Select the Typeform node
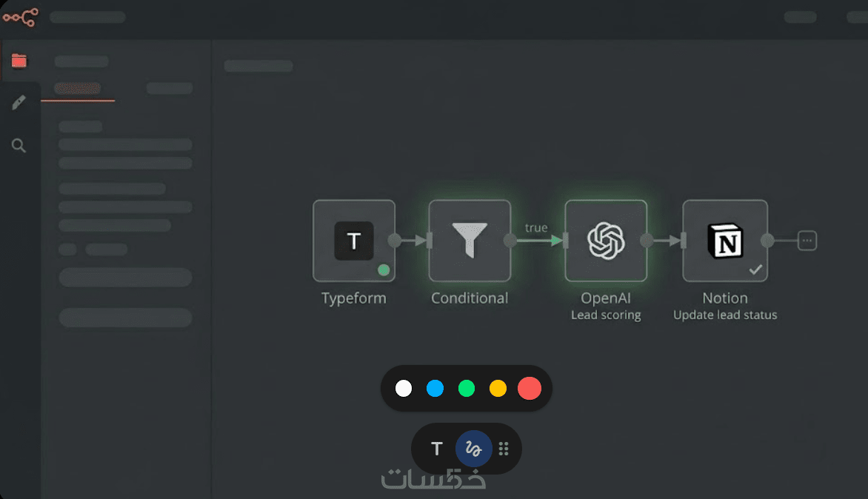 [x=354, y=241]
